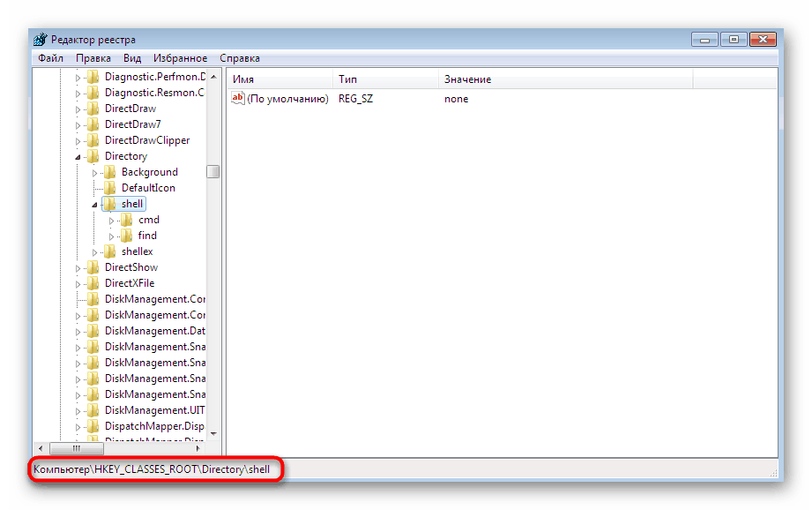Click the DefaultIcon key folder icon

point(110,188)
